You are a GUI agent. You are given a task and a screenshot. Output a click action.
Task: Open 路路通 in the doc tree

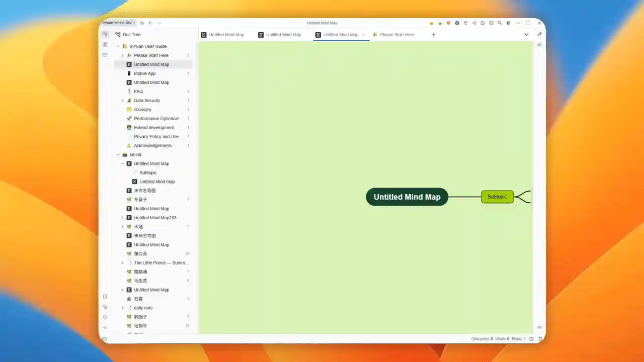coord(153,272)
